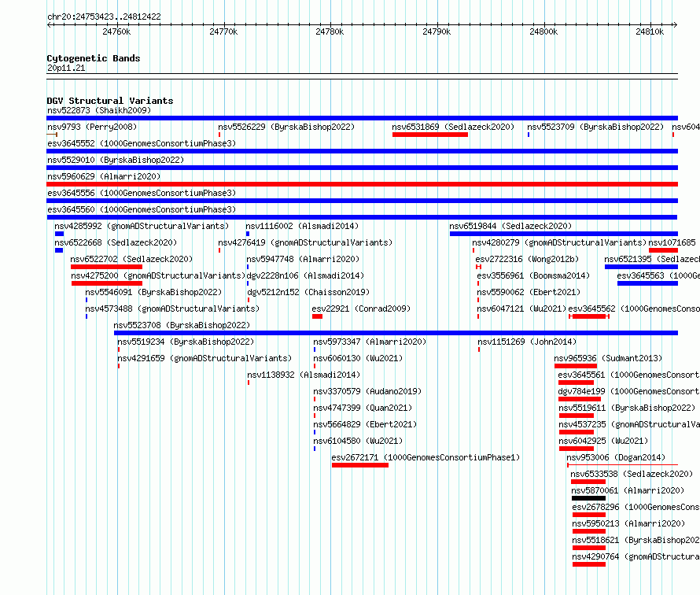Click nsv5526229 (ByrskaBishop2022) label

pyautogui.click(x=286, y=127)
